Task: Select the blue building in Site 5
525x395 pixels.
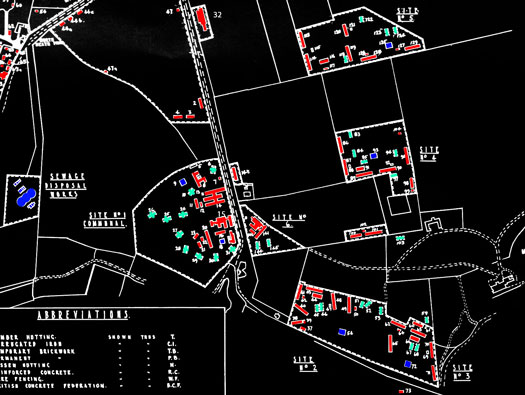Action: [389, 45]
